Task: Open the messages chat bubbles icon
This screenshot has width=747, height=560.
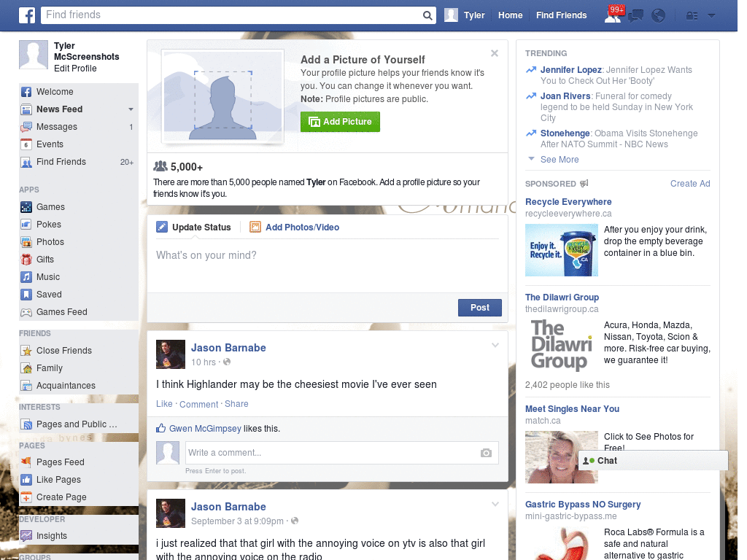Action: [x=635, y=16]
